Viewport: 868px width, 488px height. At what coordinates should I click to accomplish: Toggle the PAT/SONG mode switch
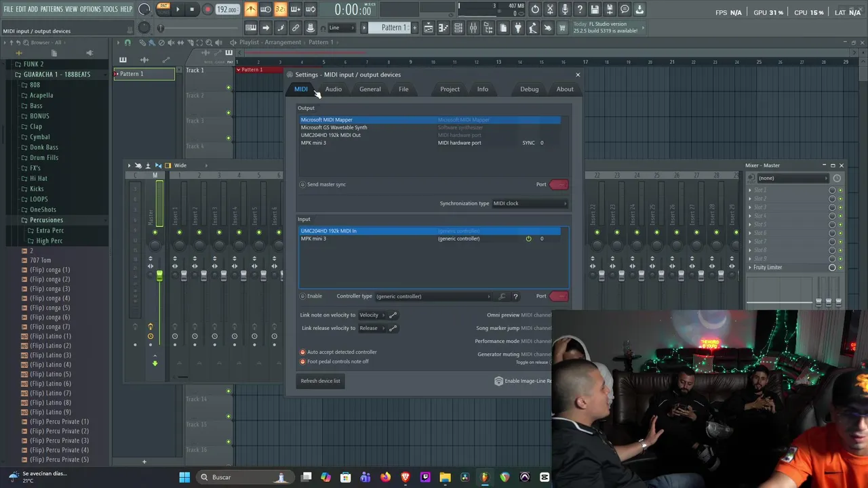[163, 9]
